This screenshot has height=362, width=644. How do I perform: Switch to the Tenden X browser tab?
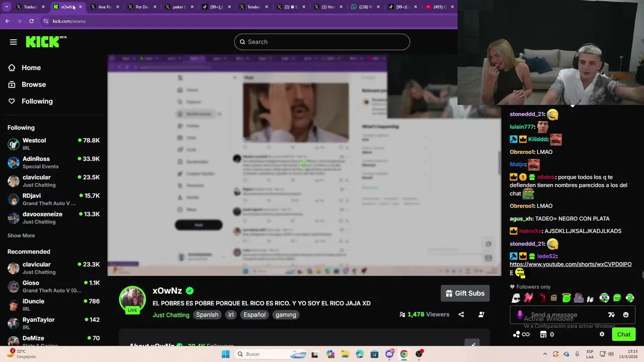pyautogui.click(x=254, y=7)
